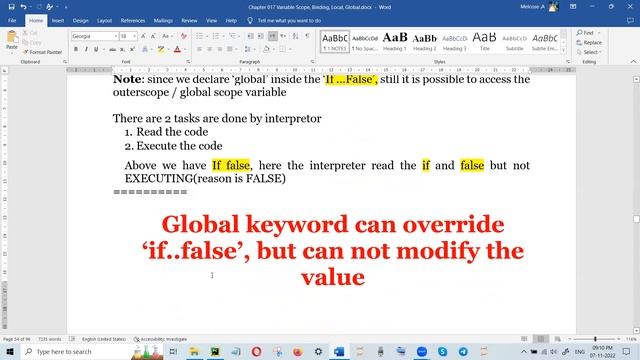Open the Numbering list dropdown arrow
This screenshot has width=640, height=360.
pos(223,36)
